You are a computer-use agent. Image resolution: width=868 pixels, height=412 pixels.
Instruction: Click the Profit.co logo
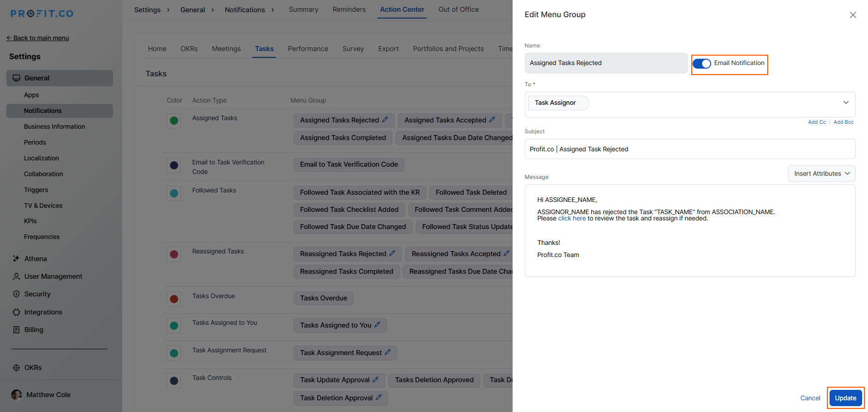point(42,14)
